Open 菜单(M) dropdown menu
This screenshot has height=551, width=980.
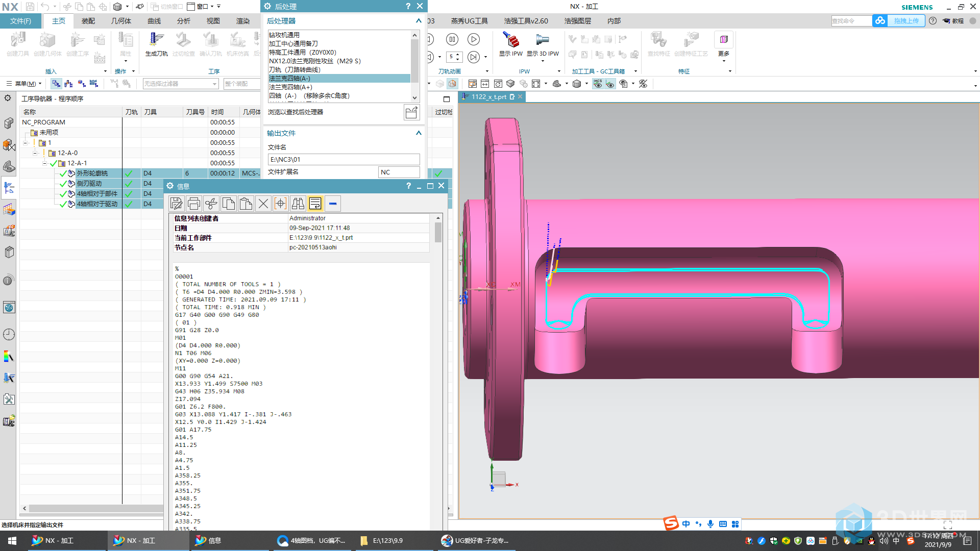click(23, 84)
